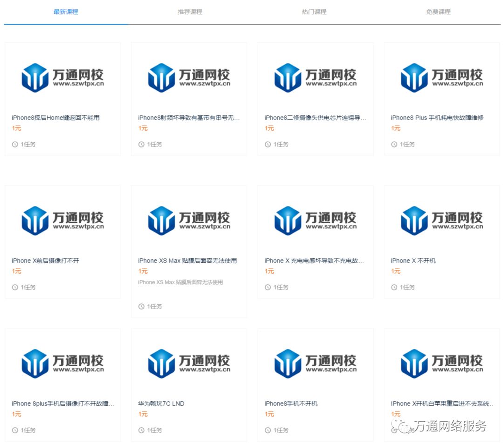503x448 pixels.
Task: Click clock icon under iPhone 8plus后摄像 course
Action: point(15,430)
